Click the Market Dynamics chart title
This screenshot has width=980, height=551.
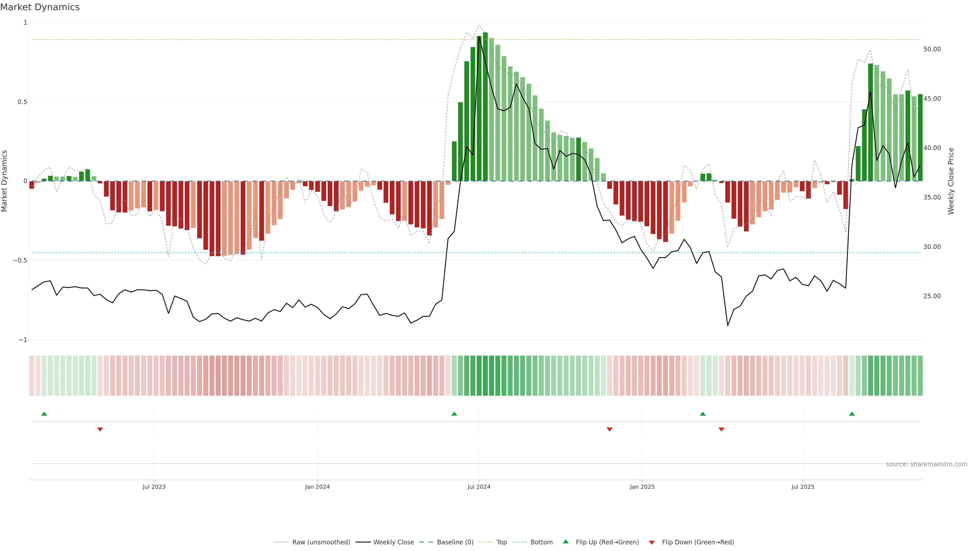(40, 7)
